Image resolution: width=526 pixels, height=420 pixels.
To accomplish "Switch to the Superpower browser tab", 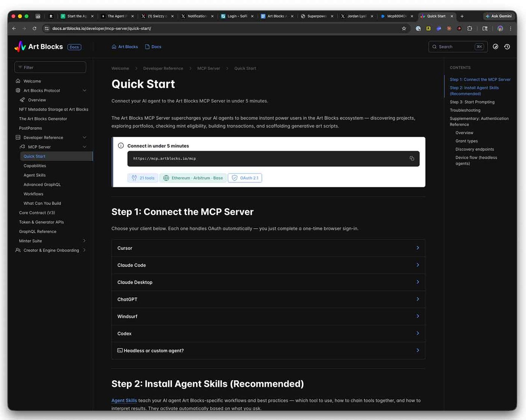I will pos(316,16).
